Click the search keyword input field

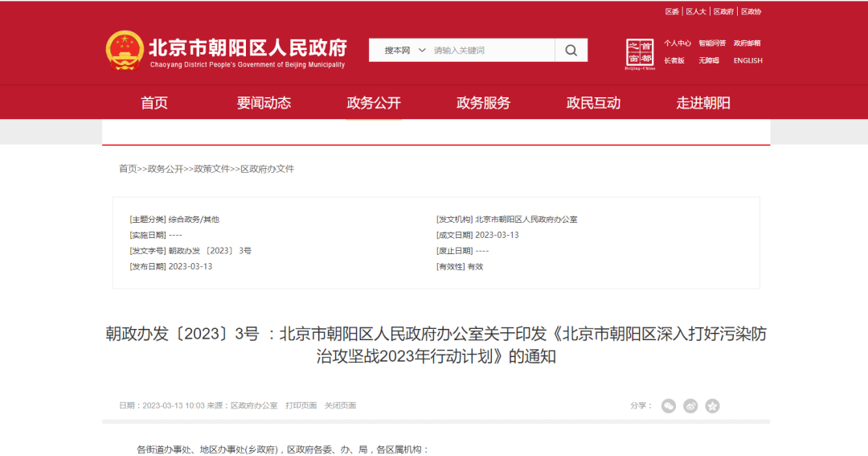pos(490,51)
